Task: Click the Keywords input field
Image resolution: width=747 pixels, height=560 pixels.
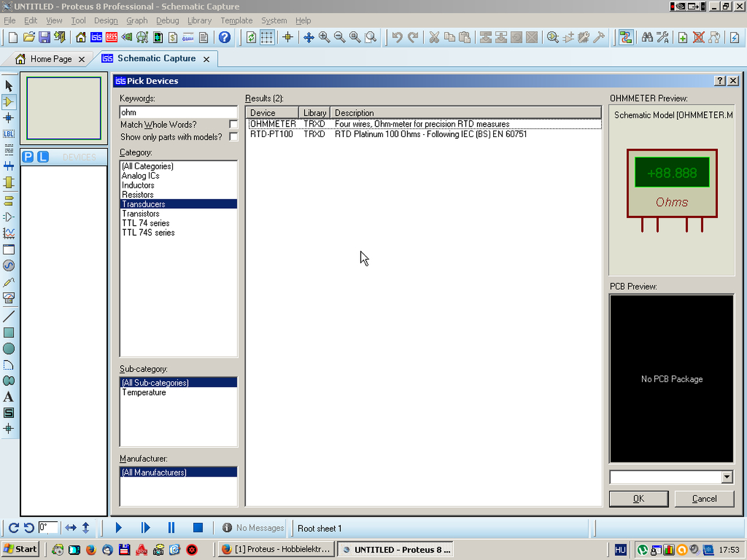Action: (178, 112)
